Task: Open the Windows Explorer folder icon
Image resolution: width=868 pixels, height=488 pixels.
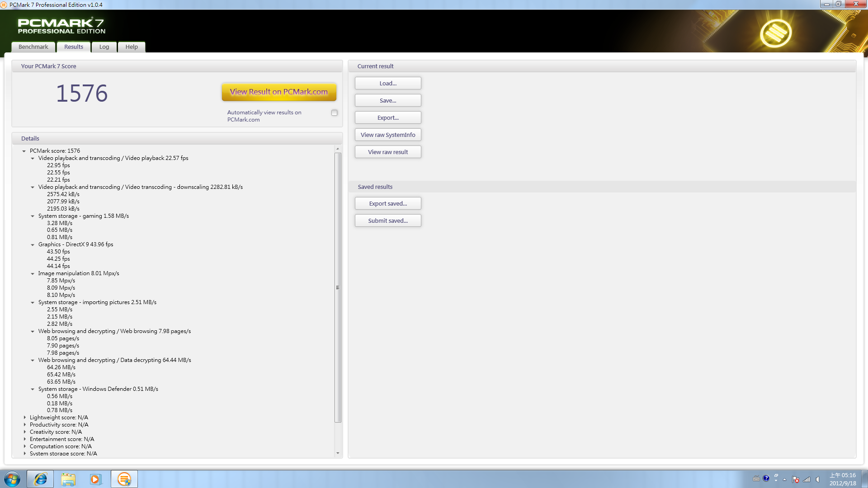Action: [x=68, y=479]
